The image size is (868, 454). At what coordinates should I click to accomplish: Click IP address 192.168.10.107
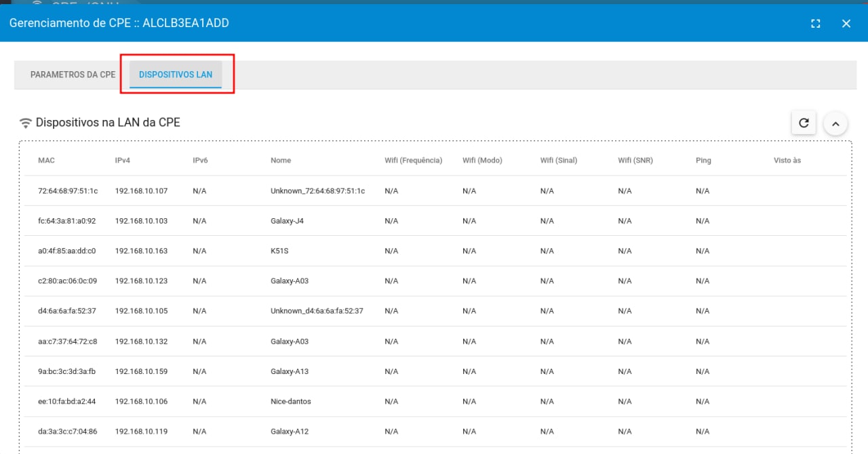coord(142,191)
